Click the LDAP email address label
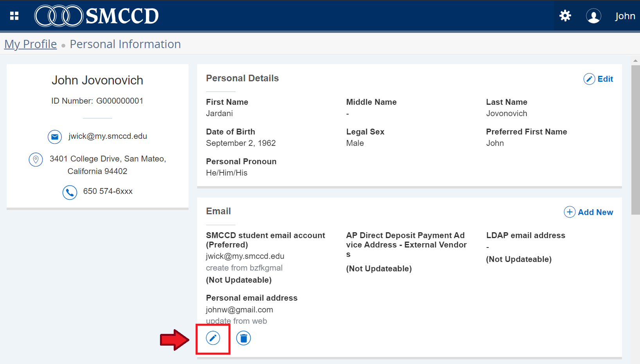 (x=526, y=235)
